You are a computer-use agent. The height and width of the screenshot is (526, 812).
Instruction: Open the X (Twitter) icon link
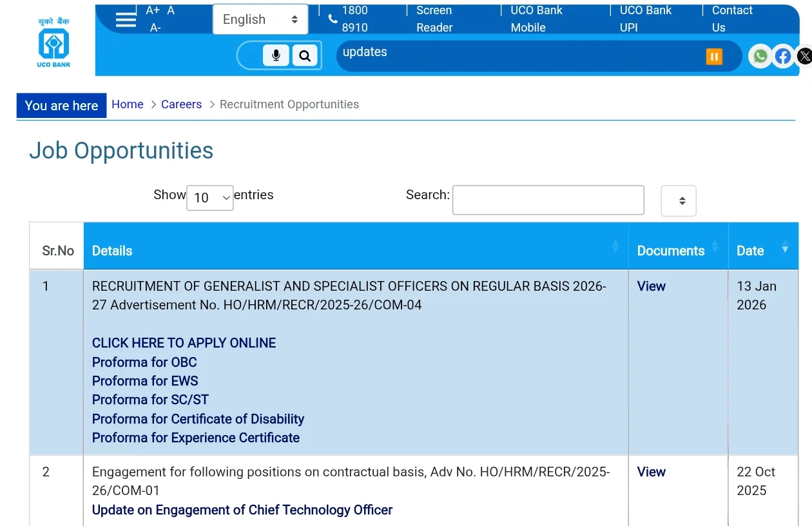(804, 56)
